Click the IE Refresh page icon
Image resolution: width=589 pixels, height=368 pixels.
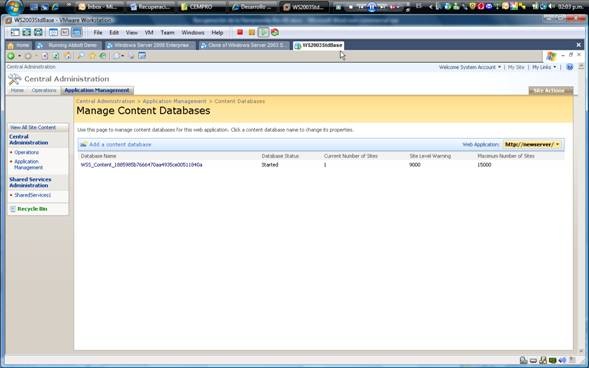[56, 56]
